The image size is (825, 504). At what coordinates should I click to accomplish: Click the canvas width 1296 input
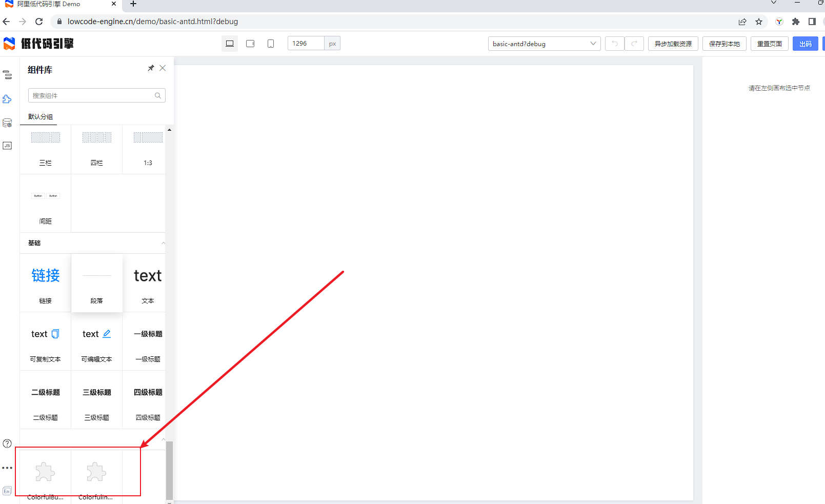coord(306,44)
